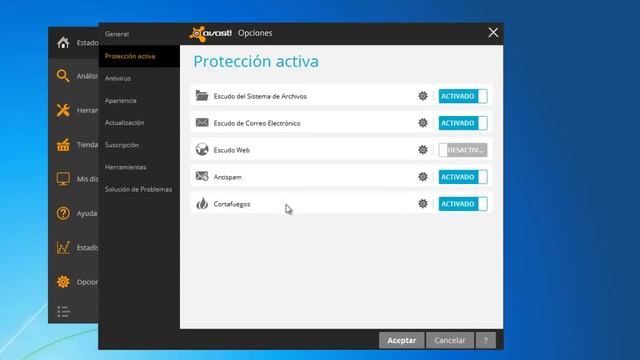This screenshot has height=360, width=640.
Task: Click the Protección activa heading
Action: [x=256, y=61]
